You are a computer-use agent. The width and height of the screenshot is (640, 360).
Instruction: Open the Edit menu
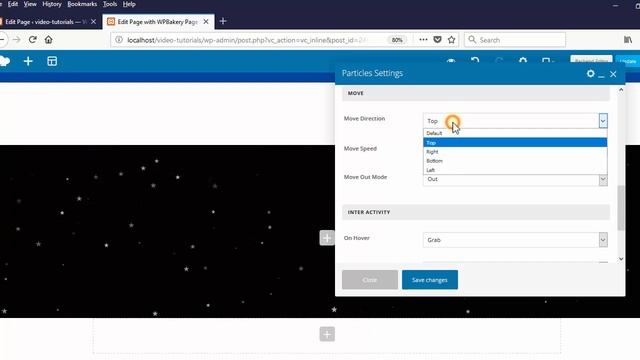coord(13,4)
